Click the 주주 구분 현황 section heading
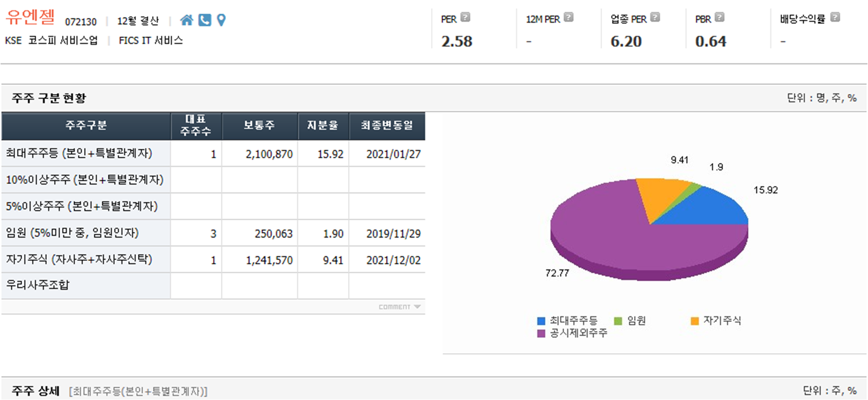The image size is (868, 400). click(x=49, y=98)
